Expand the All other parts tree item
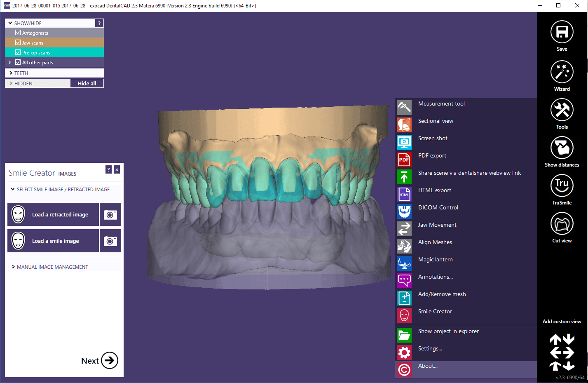This screenshot has width=588, height=383. [x=10, y=62]
